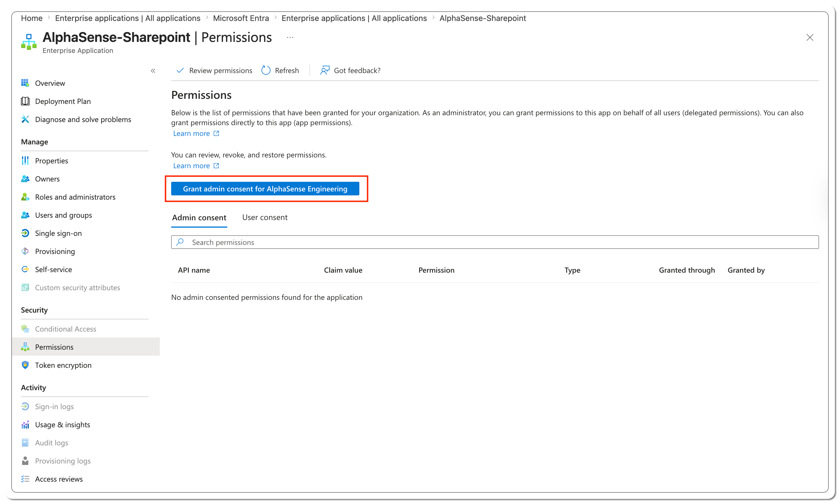Screen dimensions: 840x504
Task: Open the Token encryption shield icon
Action: (x=25, y=365)
